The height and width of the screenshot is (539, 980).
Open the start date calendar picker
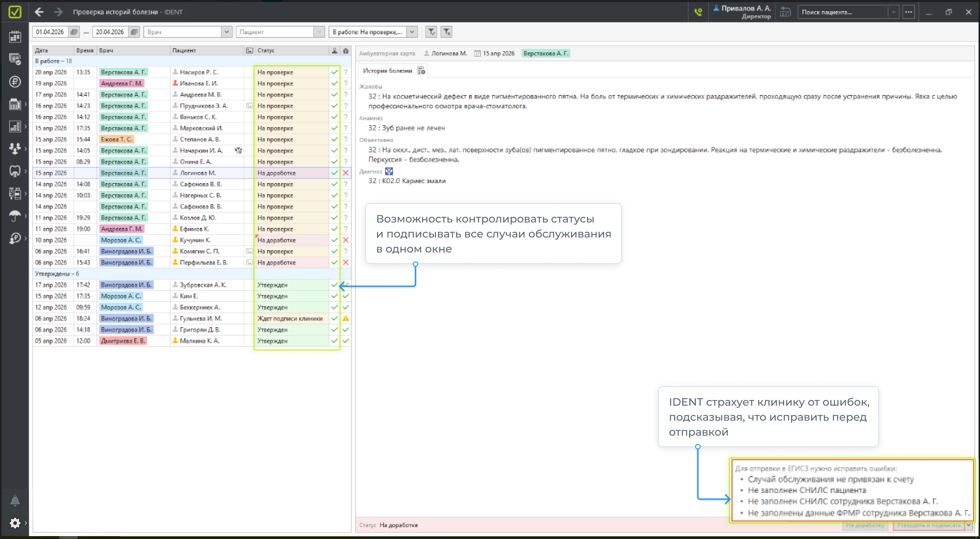click(x=74, y=32)
